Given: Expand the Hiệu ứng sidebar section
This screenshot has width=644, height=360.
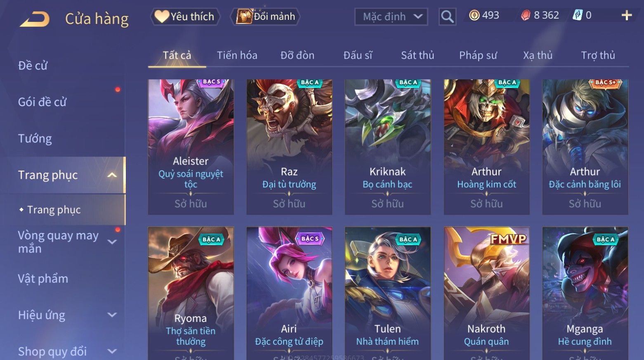Looking at the screenshot, I should [112, 315].
